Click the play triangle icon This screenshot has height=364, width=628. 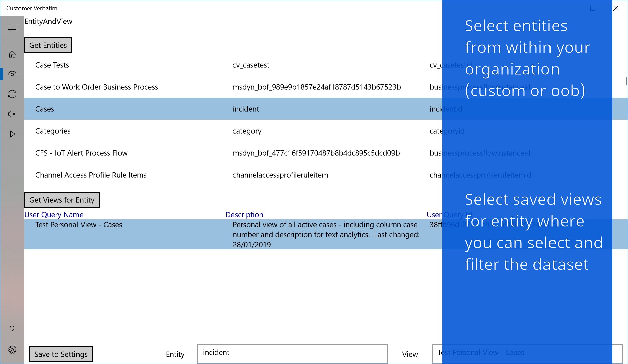point(12,134)
